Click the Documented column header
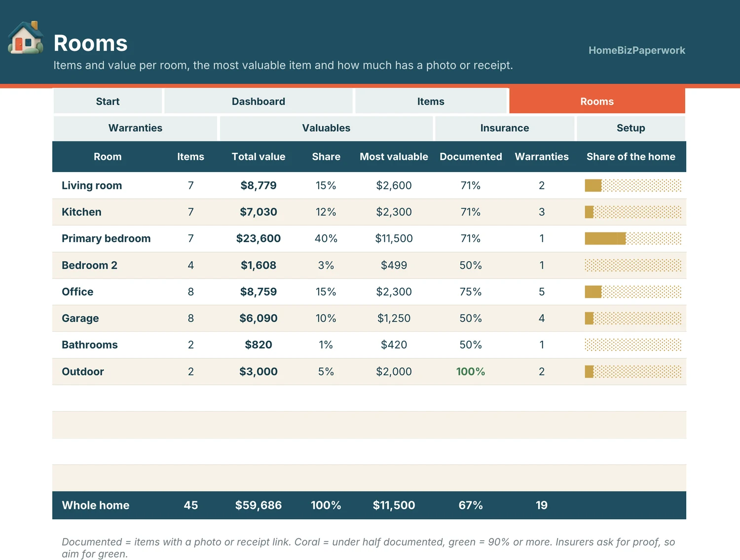Viewport: 740px width, 560px height. [x=471, y=157]
